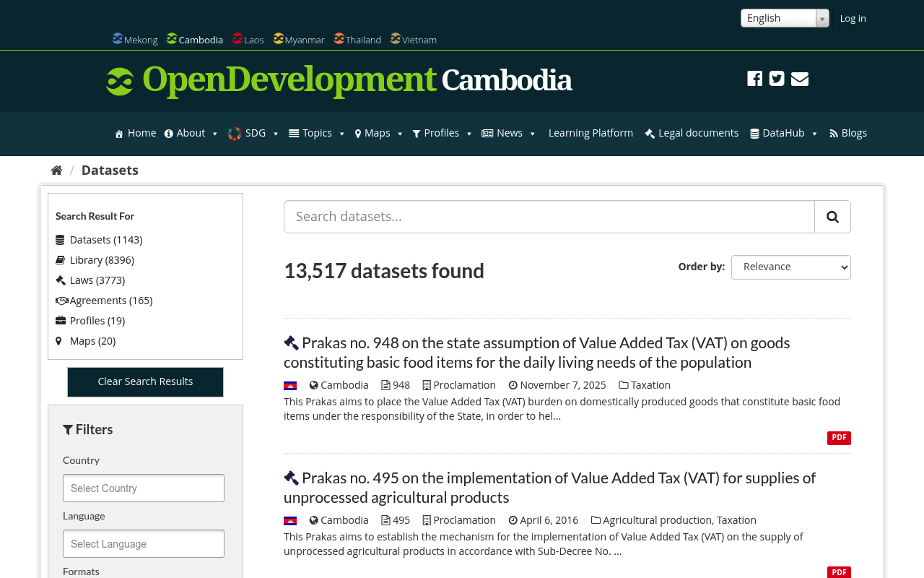Filter results by Library (8396)
Image resolution: width=924 pixels, height=578 pixels.
[x=102, y=260]
